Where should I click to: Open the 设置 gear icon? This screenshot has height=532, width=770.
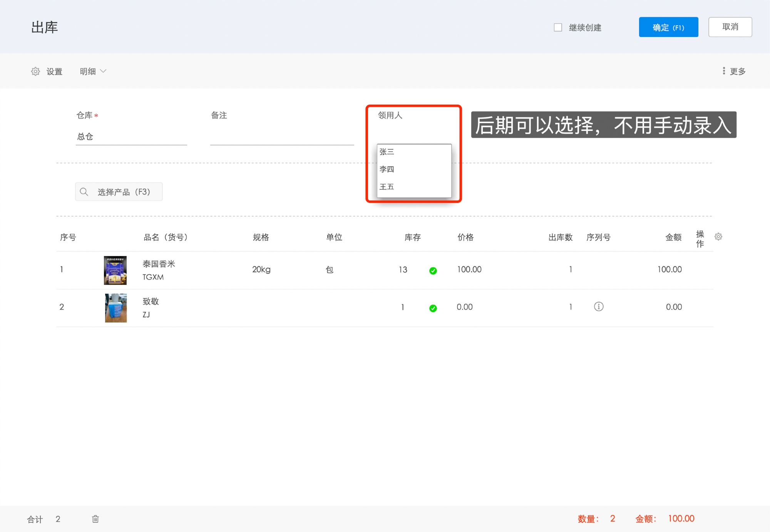click(35, 71)
